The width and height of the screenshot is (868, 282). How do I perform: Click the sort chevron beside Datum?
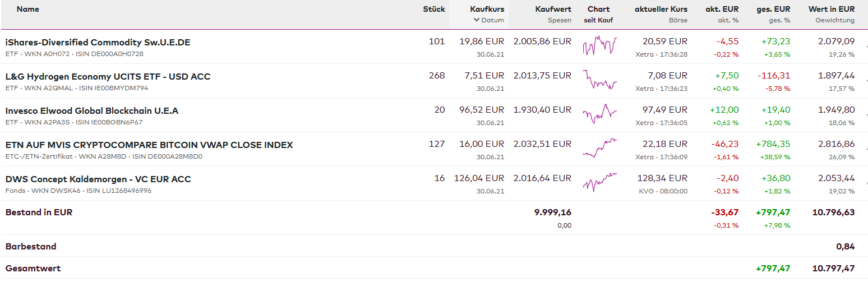(x=477, y=20)
